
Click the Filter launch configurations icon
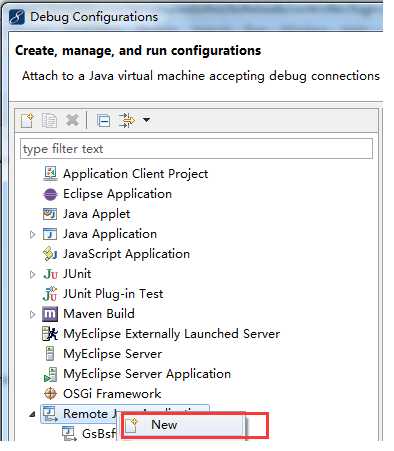coord(127,120)
